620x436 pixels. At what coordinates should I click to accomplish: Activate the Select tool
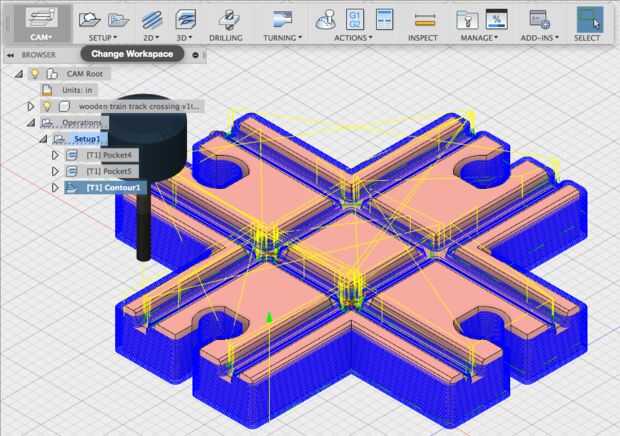coord(590,19)
